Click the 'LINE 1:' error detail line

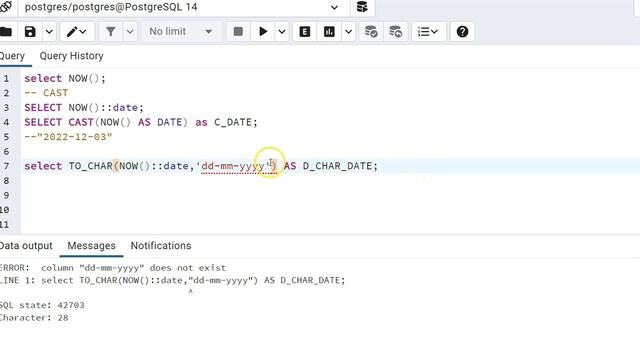(x=173, y=281)
